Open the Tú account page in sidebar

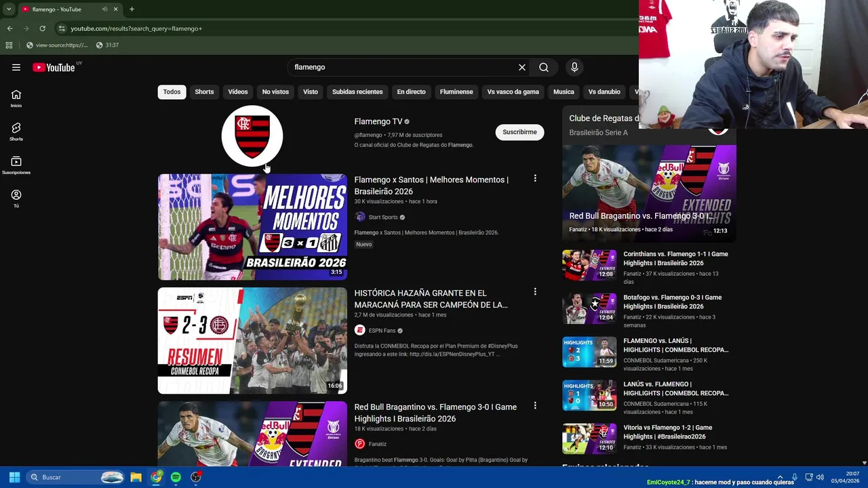pos(16,199)
